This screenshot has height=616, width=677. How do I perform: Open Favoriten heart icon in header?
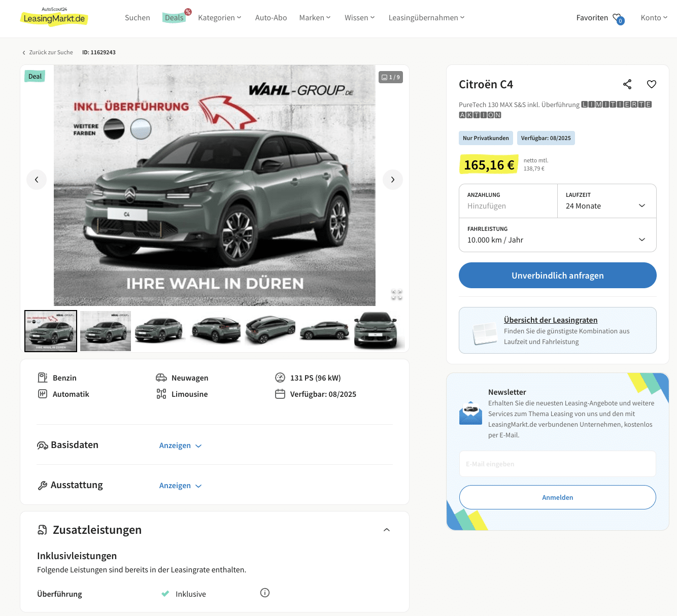coord(618,19)
